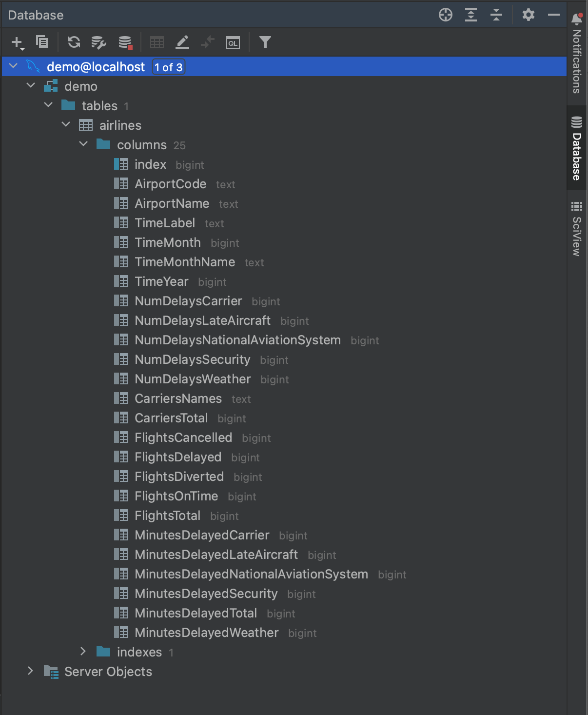Refresh the database tree
588x715 pixels.
[x=74, y=42]
